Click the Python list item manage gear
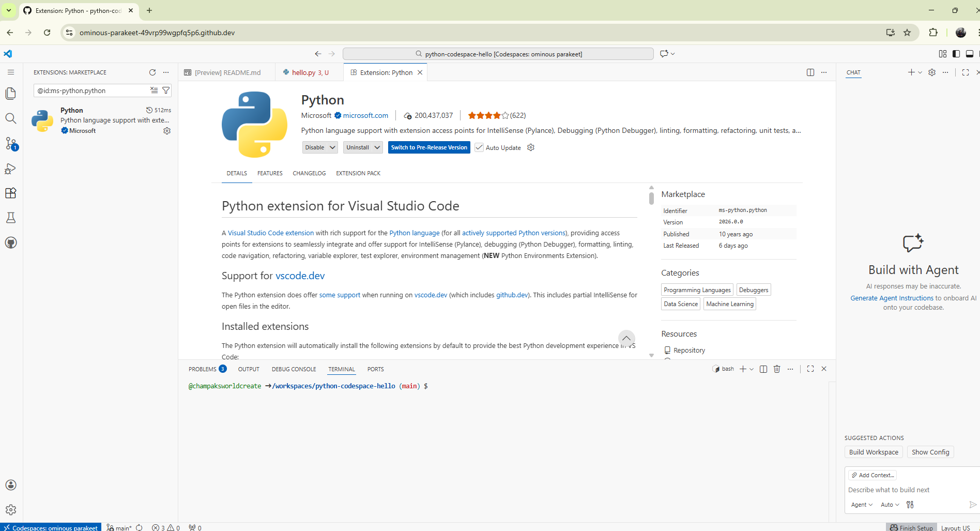Screen dimensions: 980x531 coord(167,131)
